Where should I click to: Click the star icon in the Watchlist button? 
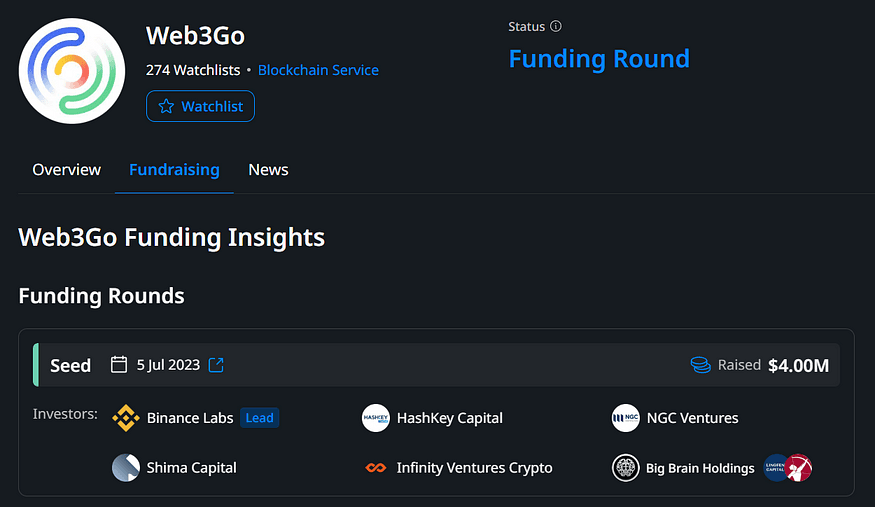coord(166,106)
